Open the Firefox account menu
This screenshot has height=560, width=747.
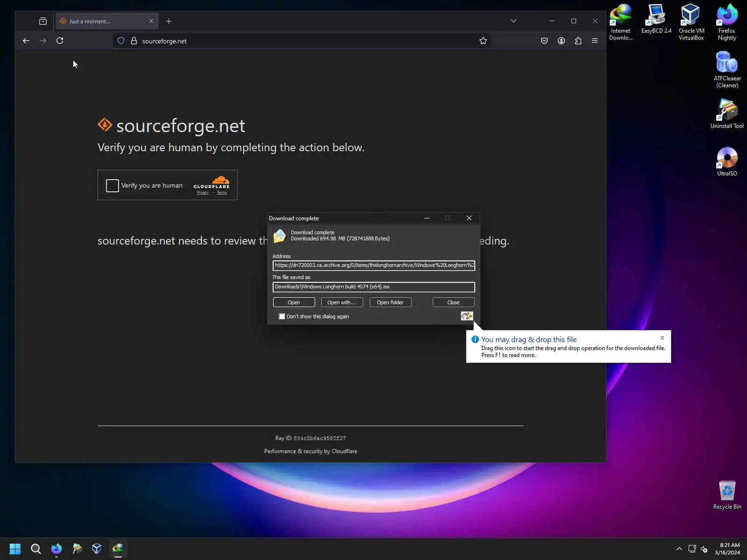point(561,41)
